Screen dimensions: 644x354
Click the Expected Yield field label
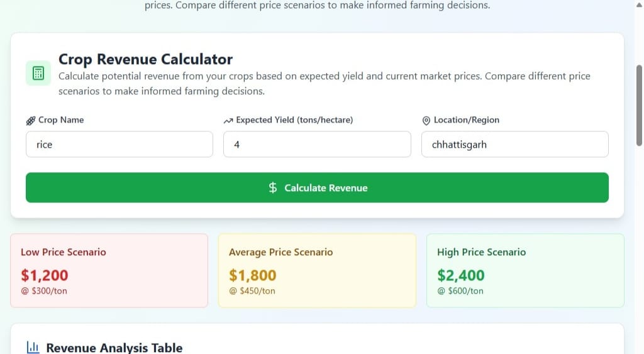coord(294,120)
